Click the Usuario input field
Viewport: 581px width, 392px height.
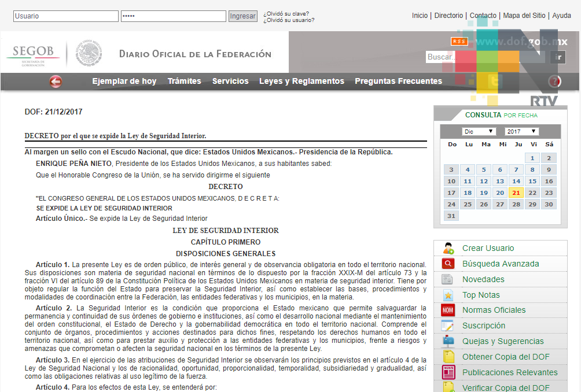[66, 16]
